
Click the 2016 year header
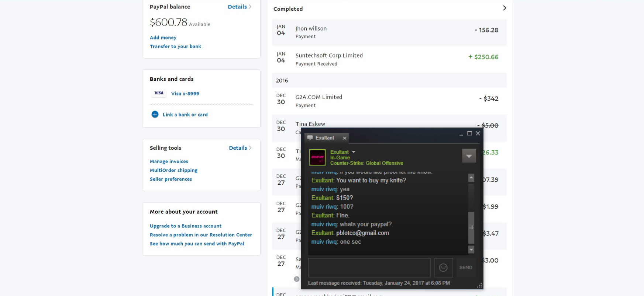(x=282, y=80)
